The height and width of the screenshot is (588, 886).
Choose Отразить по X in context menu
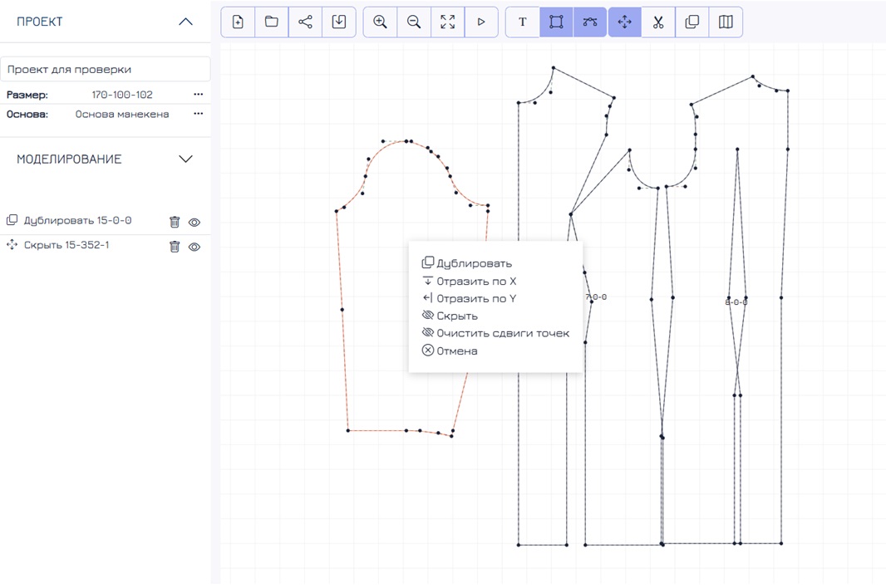click(476, 282)
